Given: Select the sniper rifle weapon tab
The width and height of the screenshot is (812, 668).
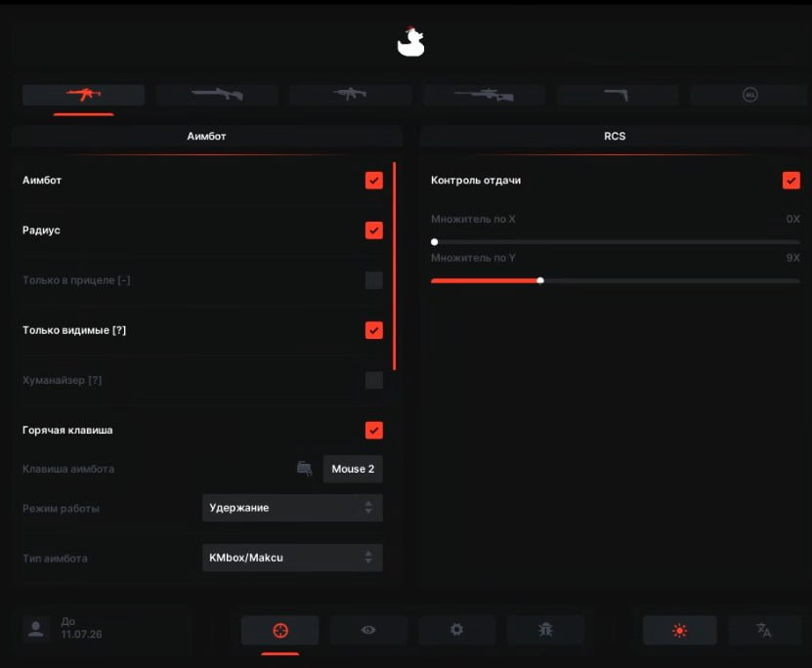Looking at the screenshot, I should (485, 95).
